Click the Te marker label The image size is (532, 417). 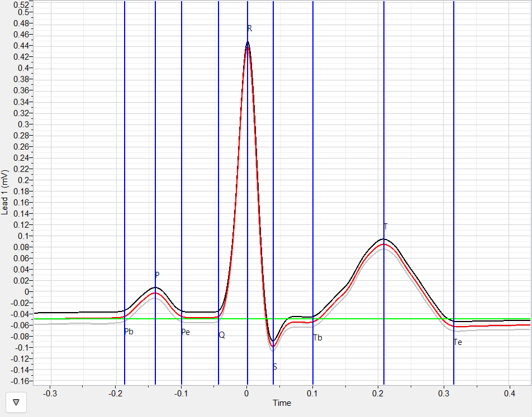(x=458, y=342)
